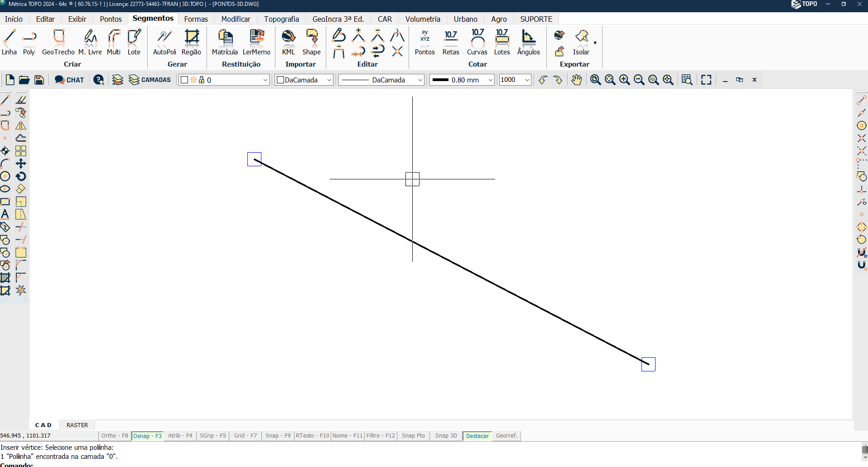Select the grip at the line's lower-right endpoint
Viewport: 868px width, 467px height.
648,364
